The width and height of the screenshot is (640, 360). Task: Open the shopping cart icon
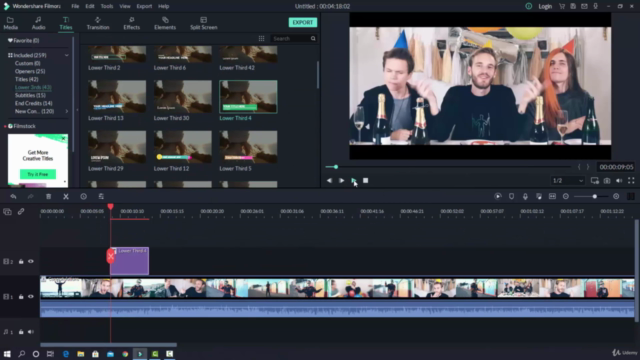coord(562,6)
